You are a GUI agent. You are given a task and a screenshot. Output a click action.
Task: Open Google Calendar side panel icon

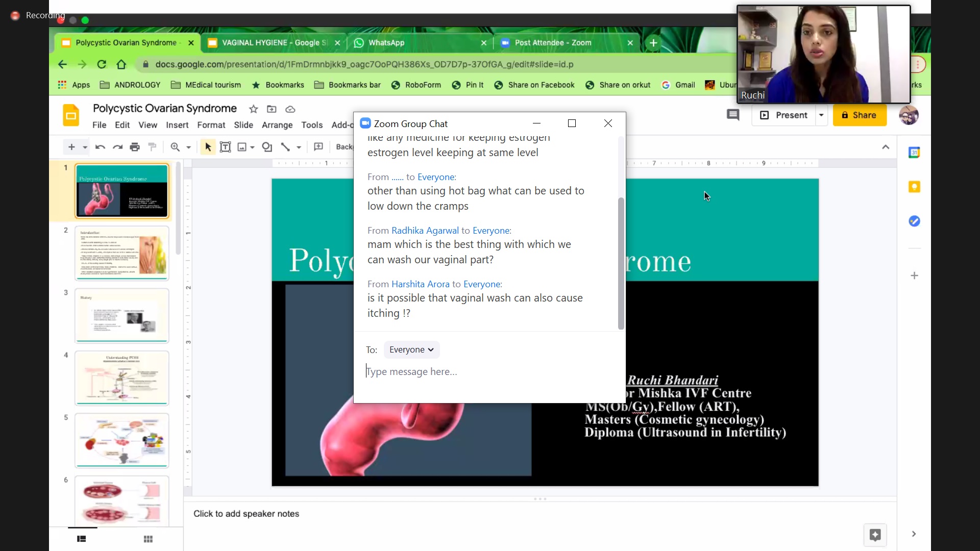[x=914, y=153]
